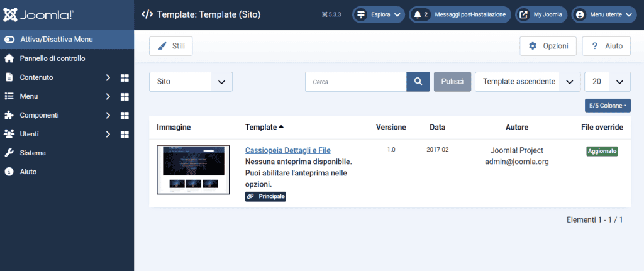Focus the Cerca search field
644x271 pixels.
pyautogui.click(x=356, y=82)
